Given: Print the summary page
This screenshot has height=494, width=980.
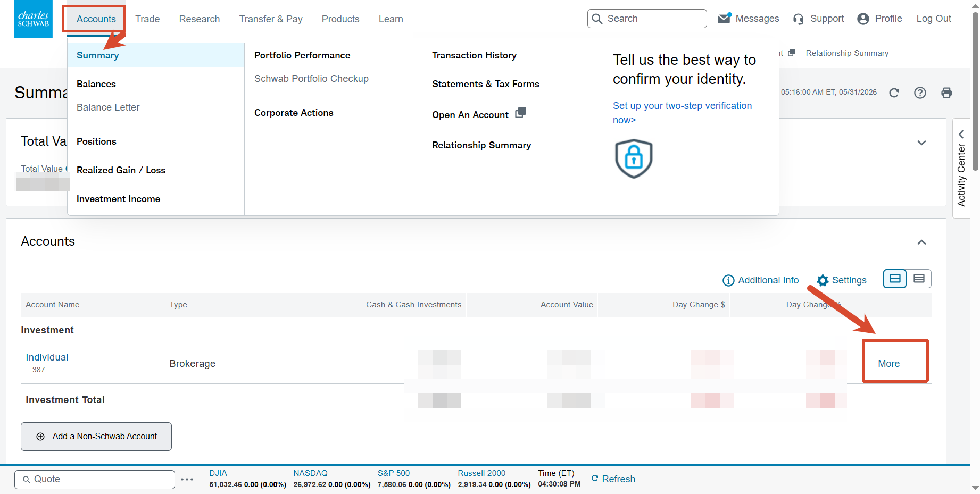Looking at the screenshot, I should pyautogui.click(x=946, y=93).
